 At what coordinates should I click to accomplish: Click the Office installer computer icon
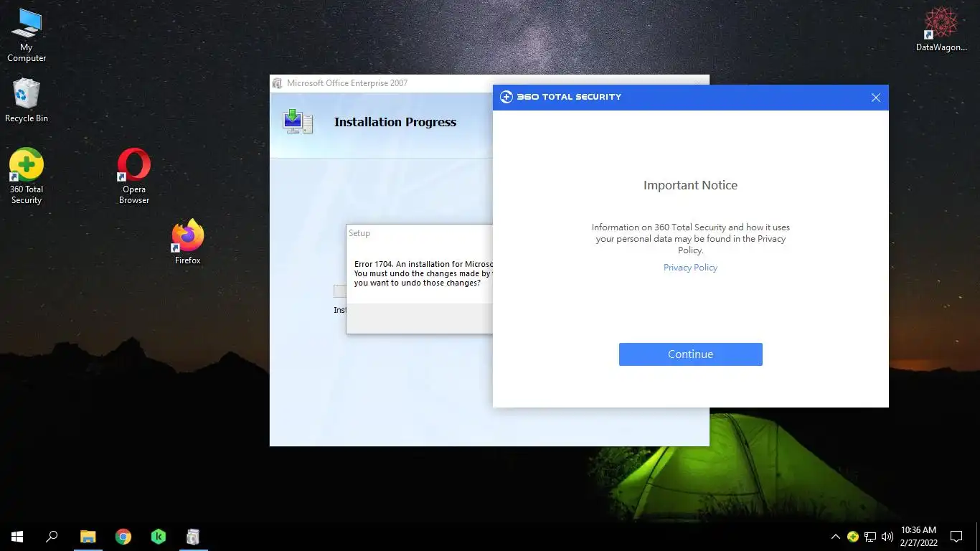tap(298, 121)
